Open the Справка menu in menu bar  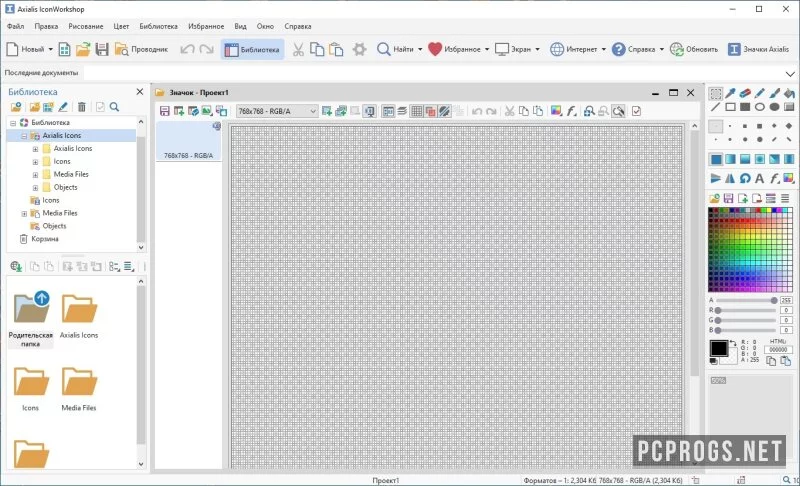[298, 26]
